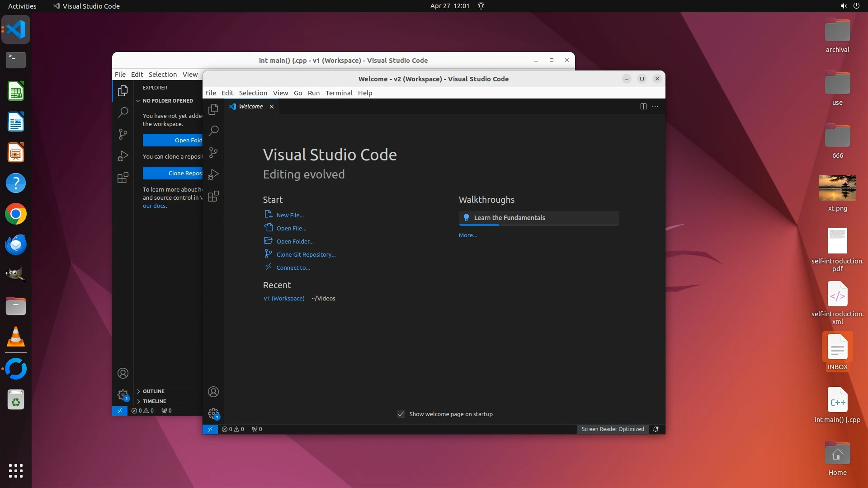The image size is (868, 488).
Task: Open Thunderbird from the Ubuntu dock
Action: [x=16, y=244]
